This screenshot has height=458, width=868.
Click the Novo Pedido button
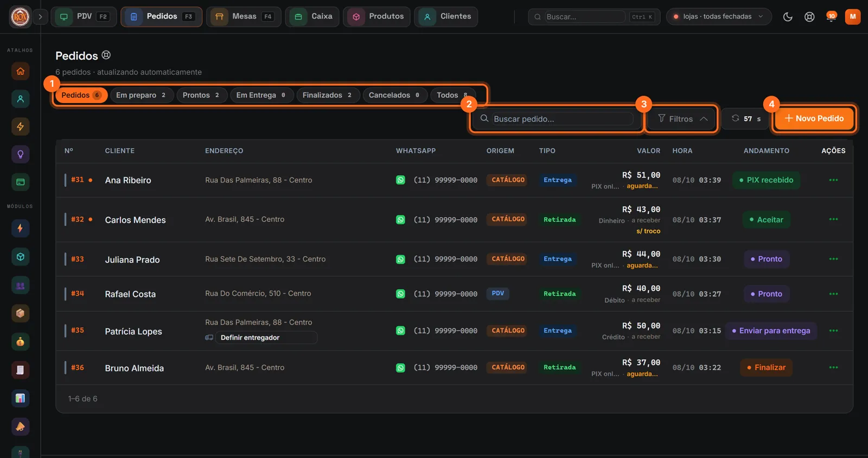pos(814,118)
